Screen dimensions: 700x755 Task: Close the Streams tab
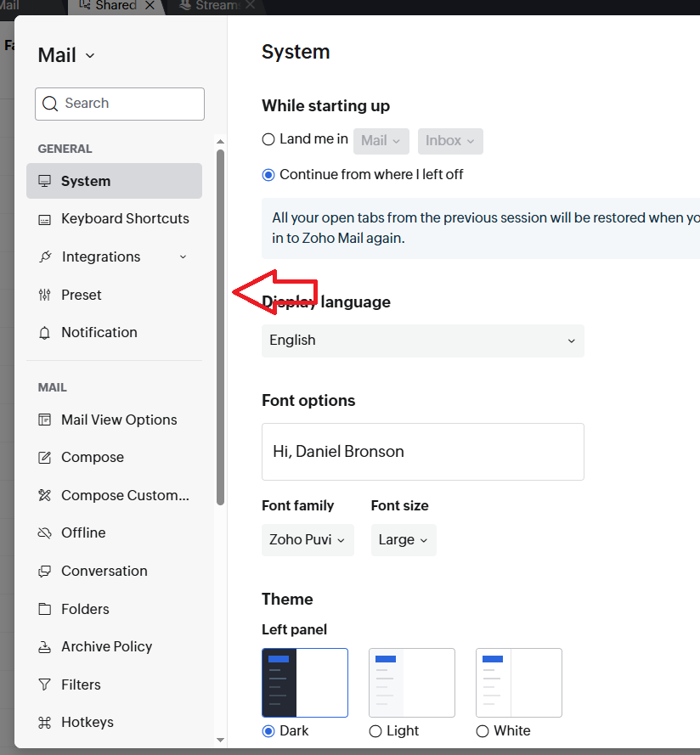click(x=250, y=5)
